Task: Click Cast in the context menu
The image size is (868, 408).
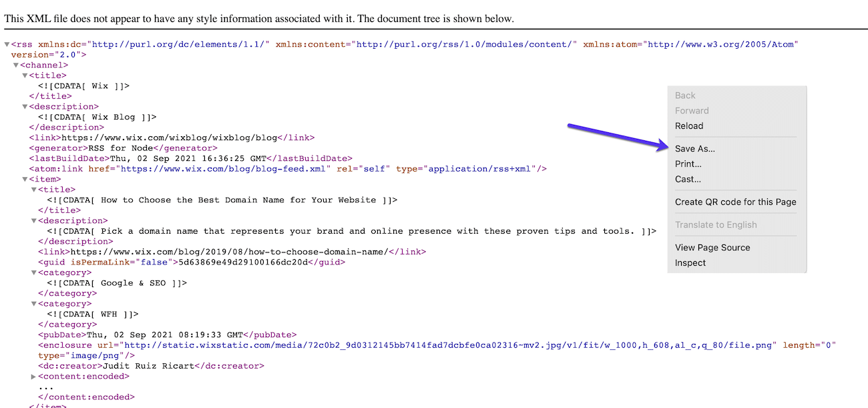Action: tap(688, 179)
